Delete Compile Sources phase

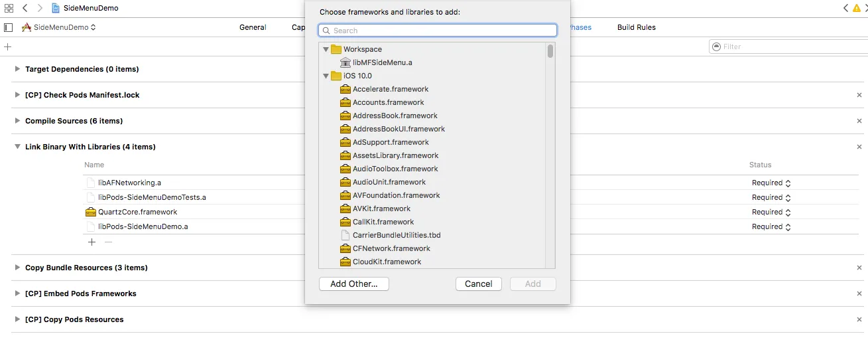[x=859, y=121]
